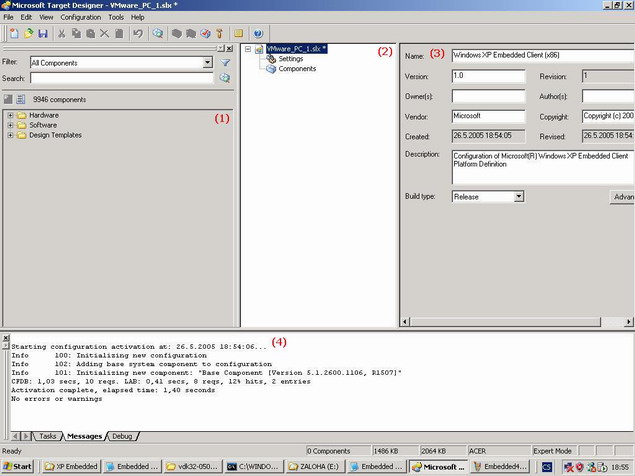Apply the filter using the funnel icon
The height and width of the screenshot is (476, 635).
(226, 62)
